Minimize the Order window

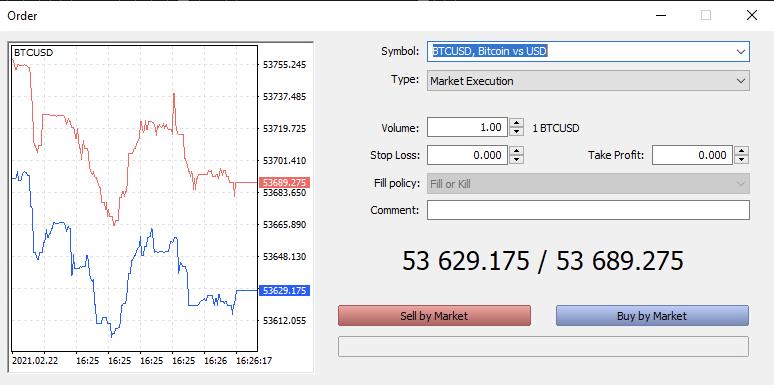(661, 15)
